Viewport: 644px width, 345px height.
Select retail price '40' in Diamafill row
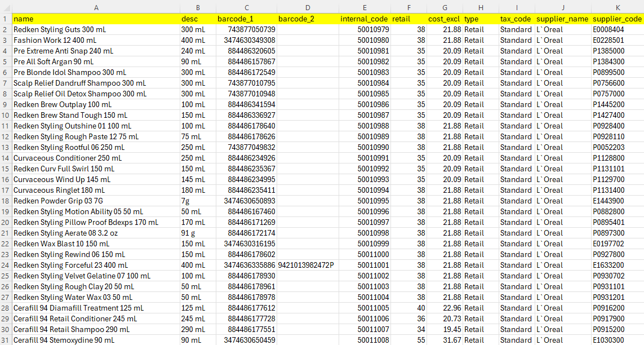point(408,308)
